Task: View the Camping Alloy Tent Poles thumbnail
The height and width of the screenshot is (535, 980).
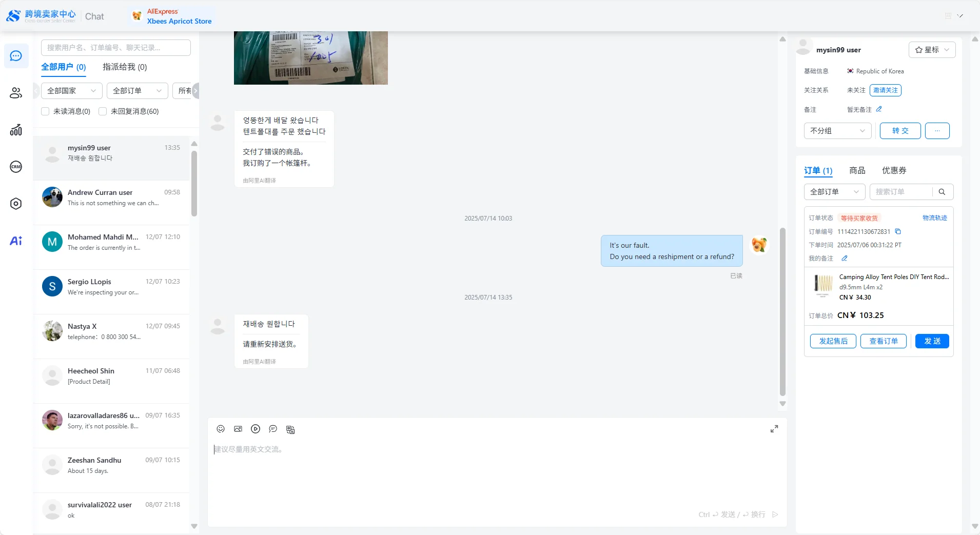Action: coord(824,285)
